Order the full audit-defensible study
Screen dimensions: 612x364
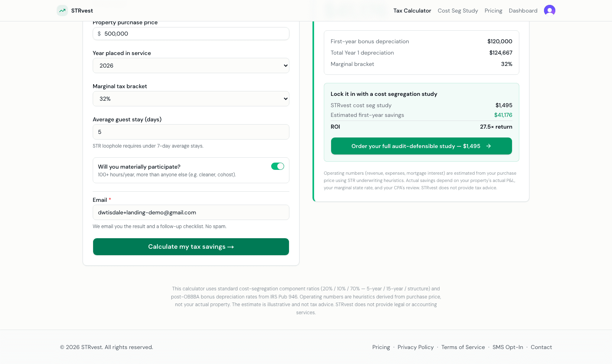tap(421, 146)
